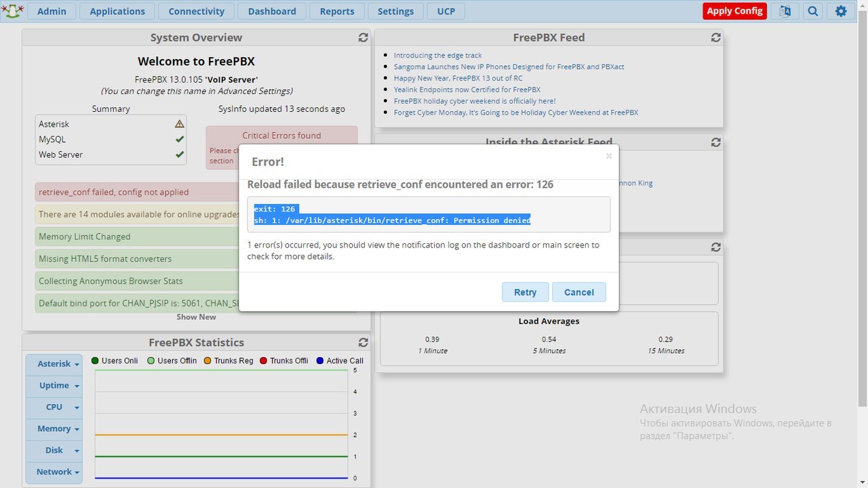Close the Error dialog with X
The image size is (868, 488).
[x=608, y=156]
